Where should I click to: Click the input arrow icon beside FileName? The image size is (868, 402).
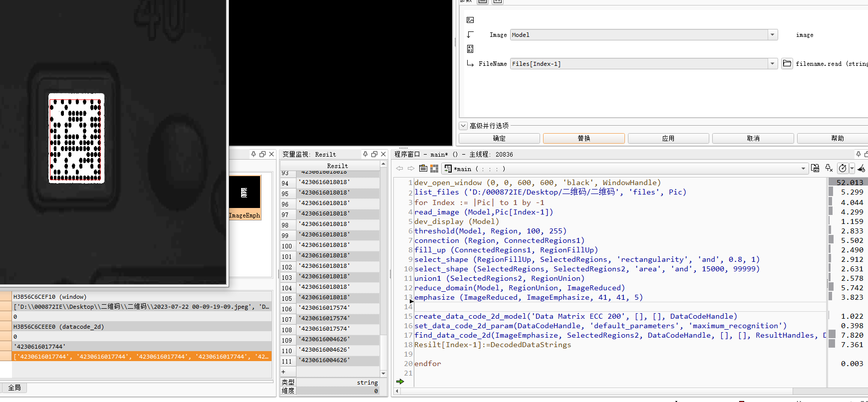click(470, 63)
